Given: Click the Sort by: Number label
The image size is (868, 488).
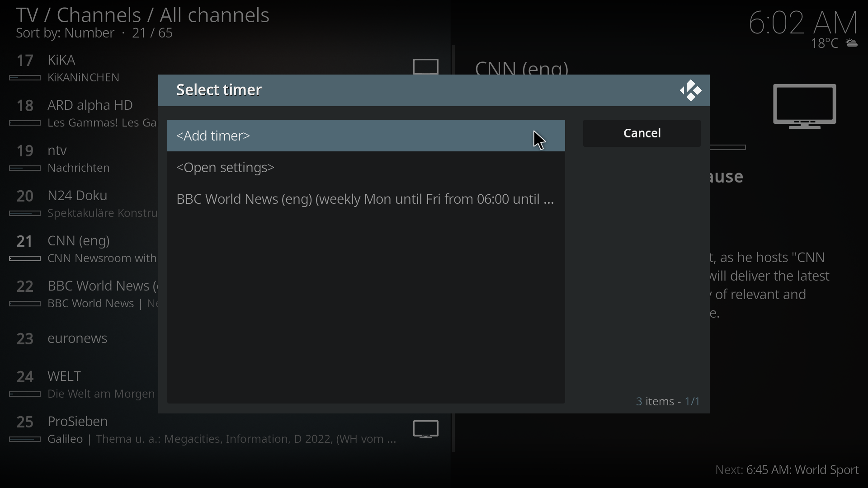Looking at the screenshot, I should coord(66,33).
